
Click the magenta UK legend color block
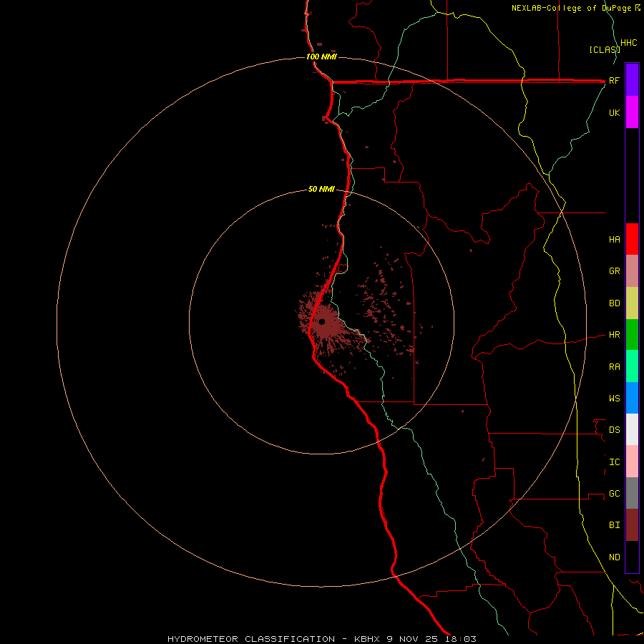632,112
